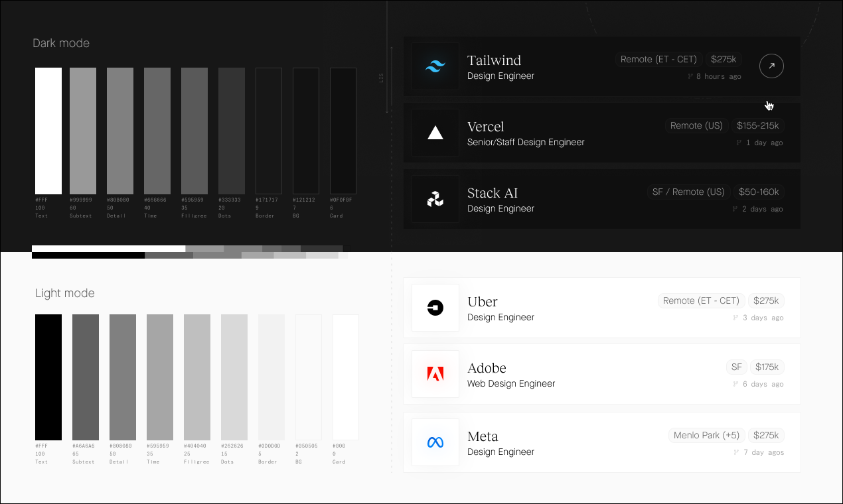Click the Stack AI cube logo
843x504 pixels.
435,199
